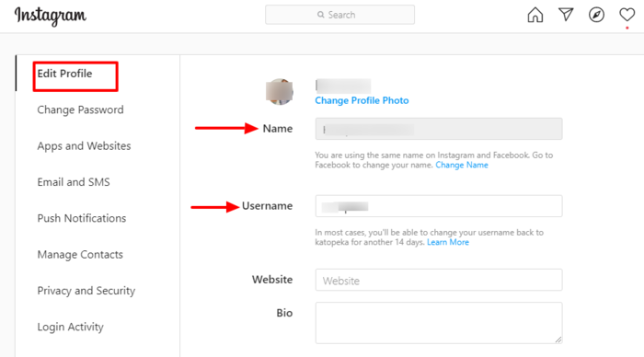
Task: Go to Instagram home feed icon
Action: pyautogui.click(x=535, y=15)
